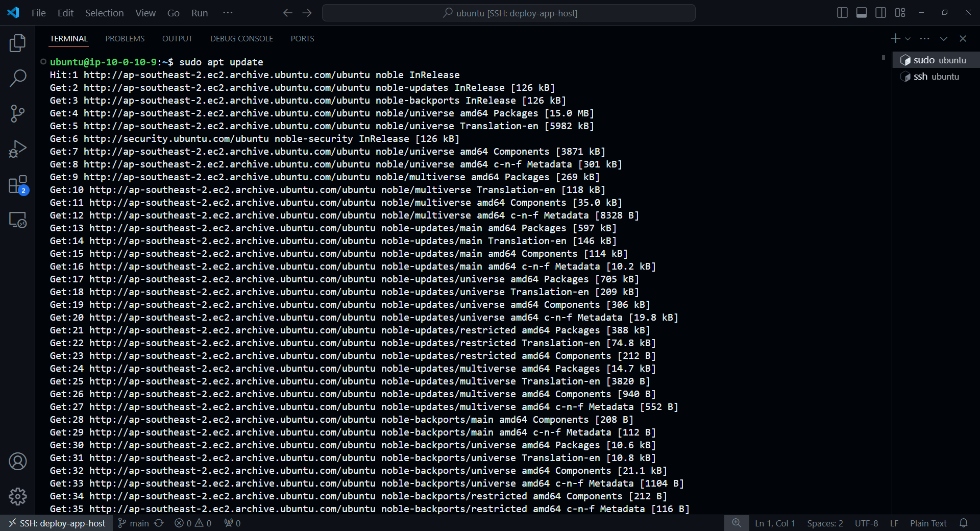Open the Remote Explorer view
Image resolution: width=980 pixels, height=531 pixels.
tap(17, 220)
